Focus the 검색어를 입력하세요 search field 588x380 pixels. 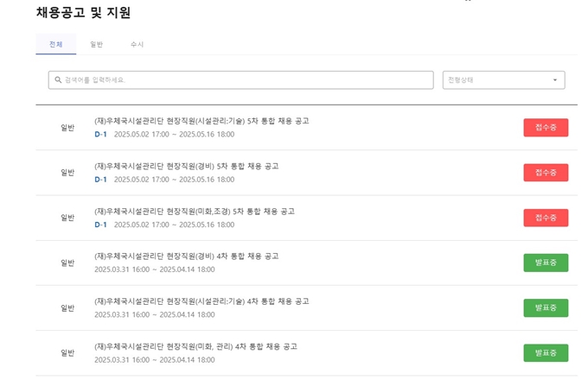pyautogui.click(x=240, y=79)
